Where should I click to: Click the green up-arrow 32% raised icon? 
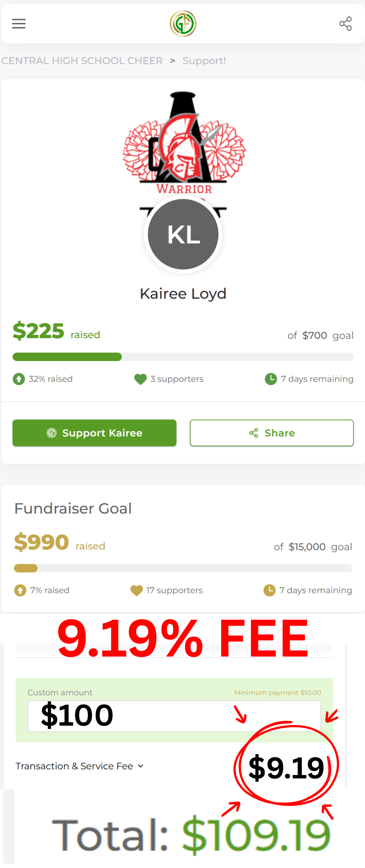click(19, 379)
